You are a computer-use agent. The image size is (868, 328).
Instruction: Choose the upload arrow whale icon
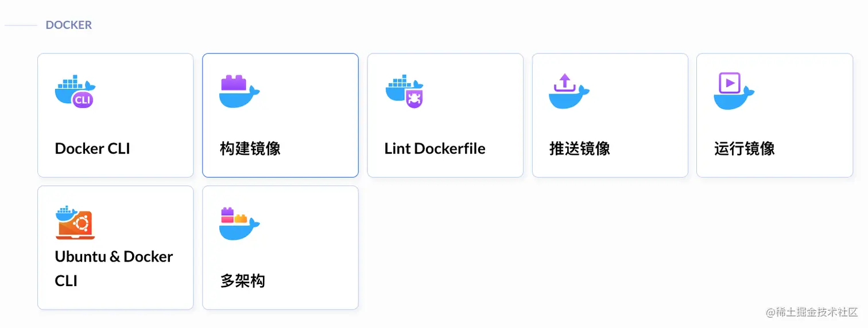pyautogui.click(x=569, y=91)
